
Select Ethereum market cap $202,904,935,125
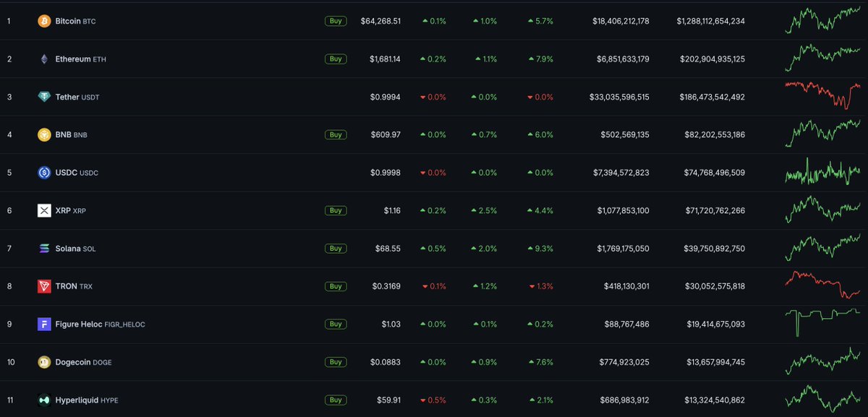point(712,59)
